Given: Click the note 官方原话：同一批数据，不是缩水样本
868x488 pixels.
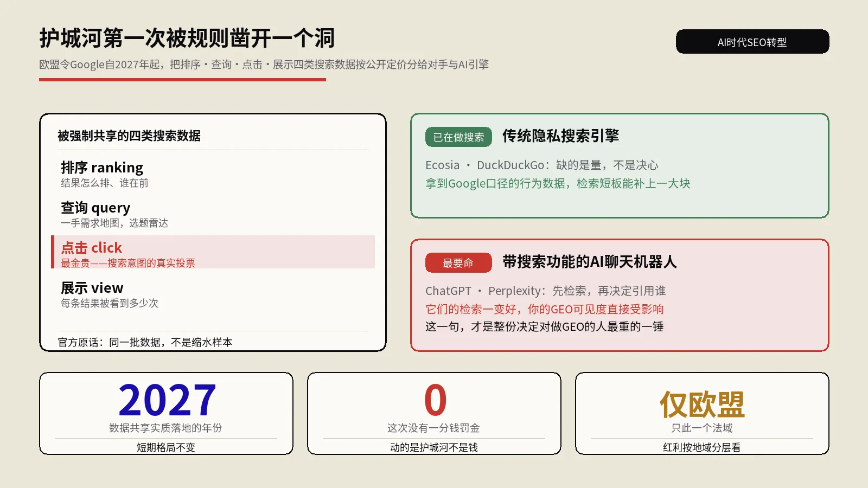Looking at the screenshot, I should (145, 343).
